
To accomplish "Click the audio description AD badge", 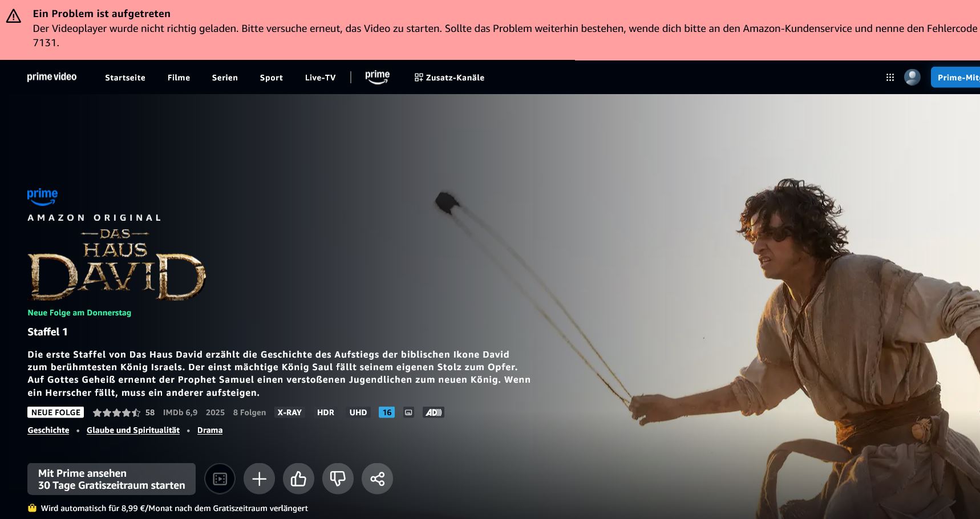I will coord(434,412).
